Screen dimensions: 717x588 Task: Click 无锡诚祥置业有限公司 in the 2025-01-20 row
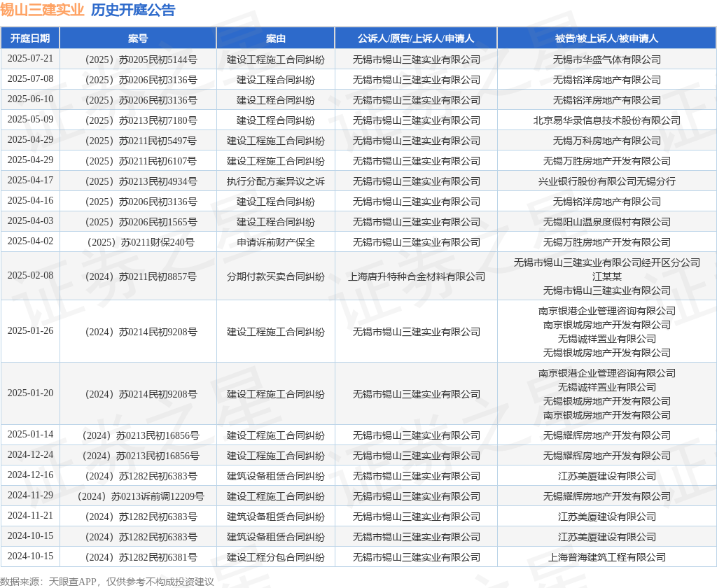click(x=607, y=387)
